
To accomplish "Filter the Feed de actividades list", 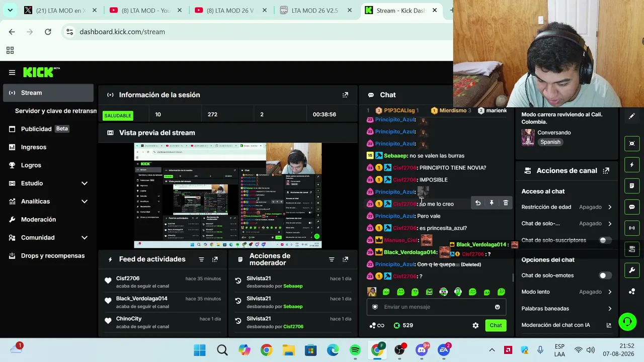I will (x=201, y=259).
